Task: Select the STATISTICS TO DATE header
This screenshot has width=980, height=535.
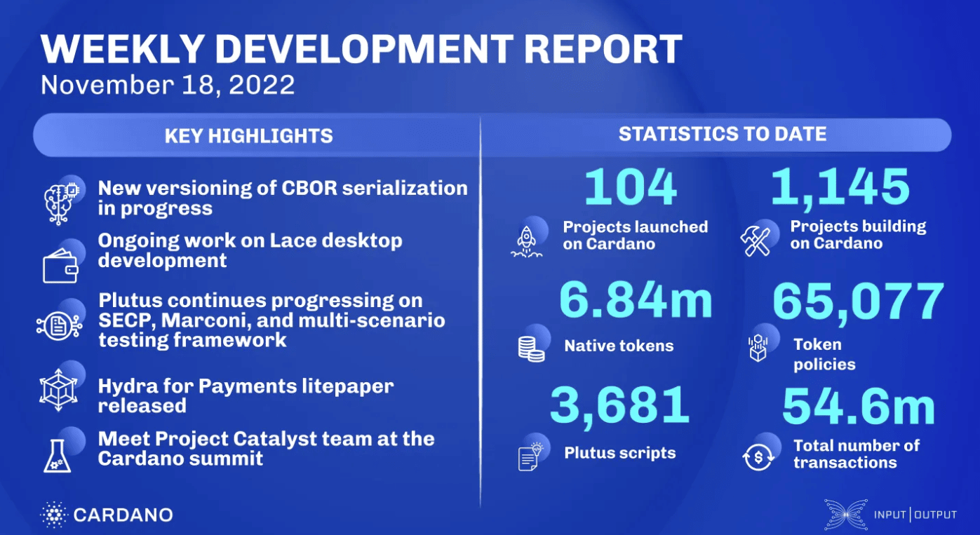Action: (x=723, y=134)
